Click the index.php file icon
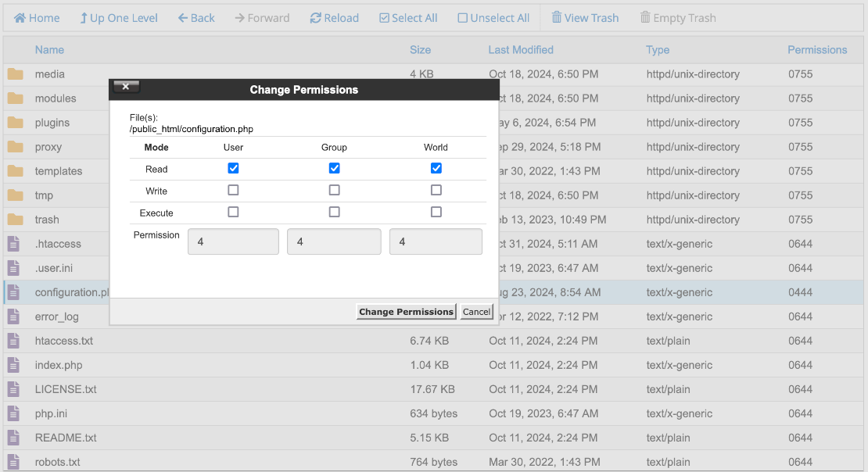 pyautogui.click(x=13, y=365)
